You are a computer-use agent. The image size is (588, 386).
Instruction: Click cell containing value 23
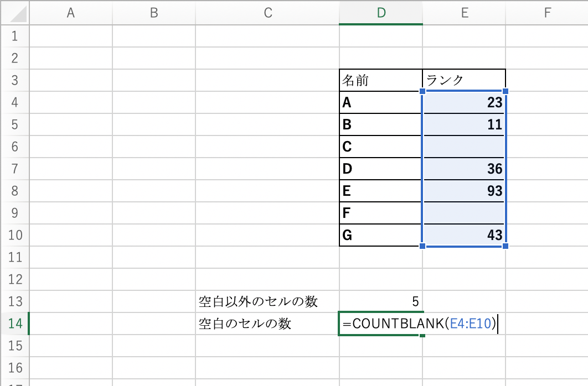click(x=464, y=102)
